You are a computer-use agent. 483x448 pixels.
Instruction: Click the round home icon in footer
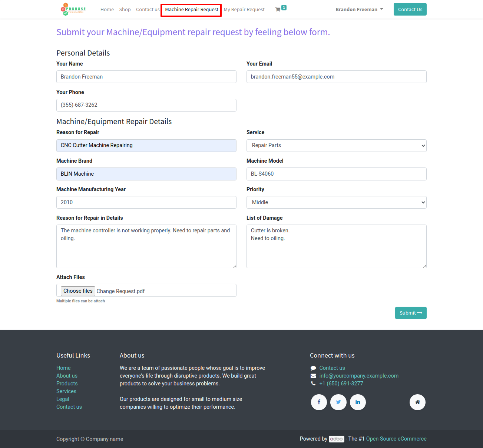pyautogui.click(x=417, y=402)
